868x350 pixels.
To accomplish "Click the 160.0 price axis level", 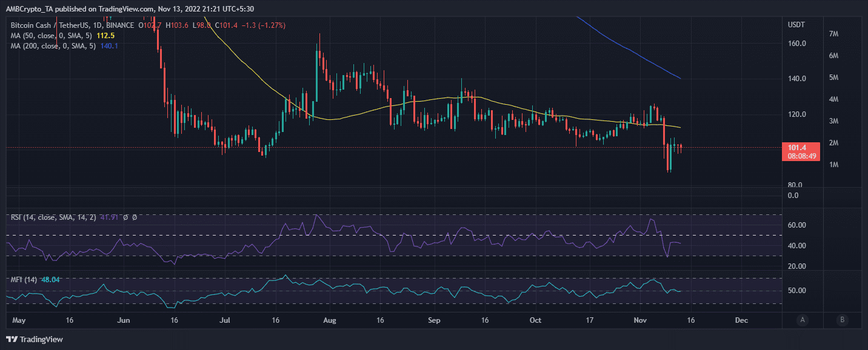I will pos(796,44).
